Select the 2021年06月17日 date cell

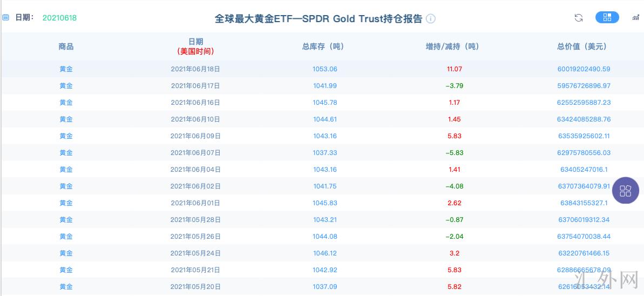point(195,86)
